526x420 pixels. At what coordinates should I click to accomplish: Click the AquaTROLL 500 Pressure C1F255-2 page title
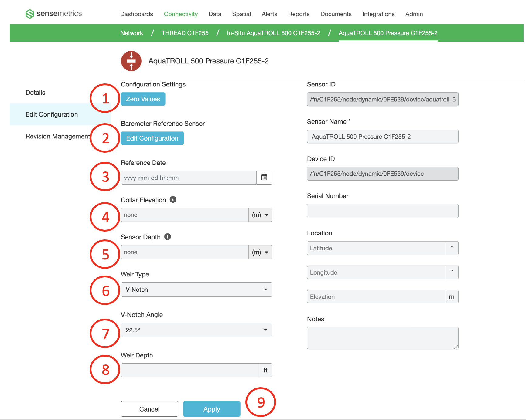[x=208, y=61]
